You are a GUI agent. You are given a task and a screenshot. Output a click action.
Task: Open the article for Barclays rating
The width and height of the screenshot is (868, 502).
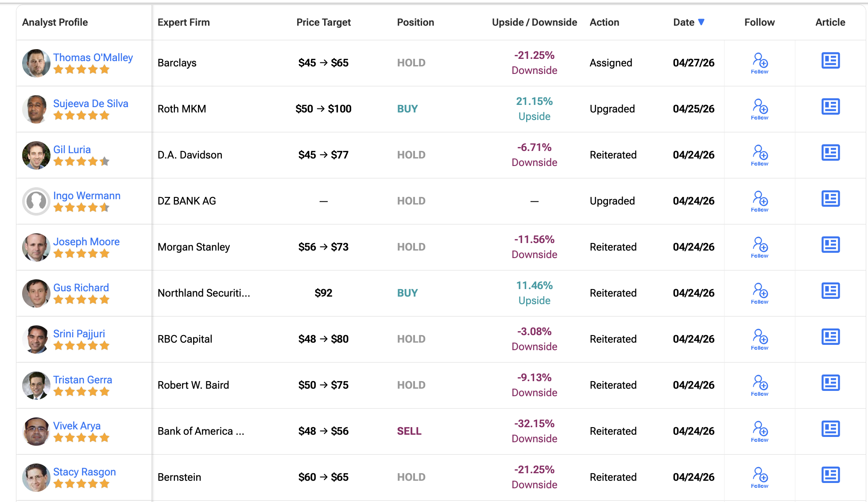pos(830,61)
